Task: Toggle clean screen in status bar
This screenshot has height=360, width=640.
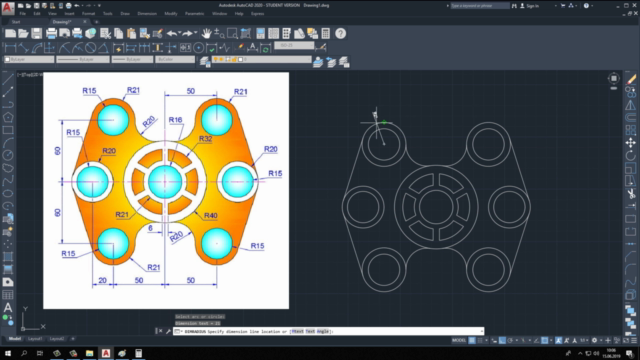Action: (626, 340)
